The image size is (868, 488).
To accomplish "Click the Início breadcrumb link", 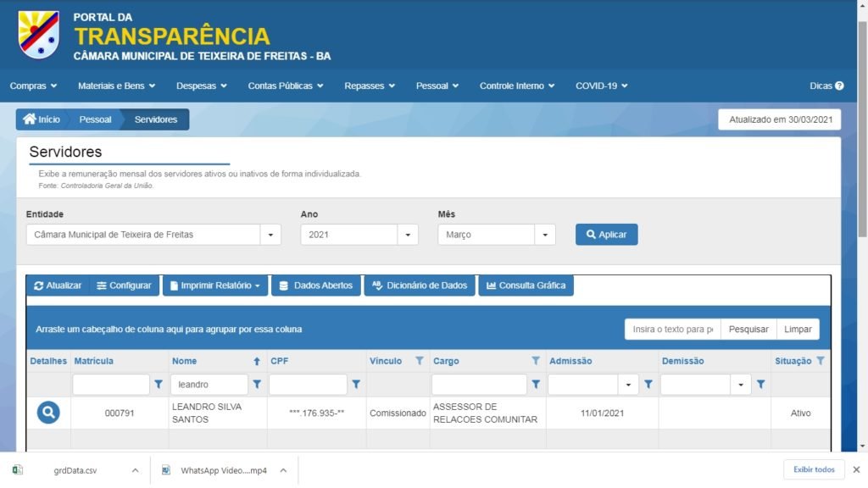I will pyautogui.click(x=42, y=119).
